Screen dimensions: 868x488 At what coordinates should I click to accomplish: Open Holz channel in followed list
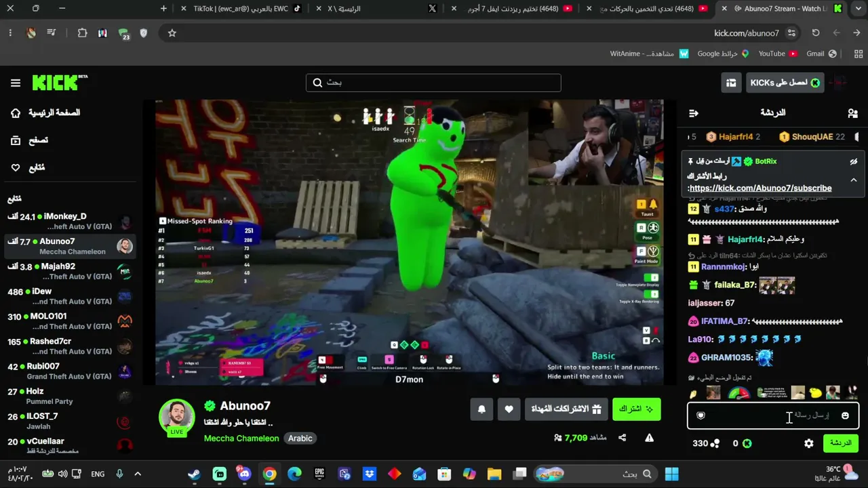pos(71,396)
